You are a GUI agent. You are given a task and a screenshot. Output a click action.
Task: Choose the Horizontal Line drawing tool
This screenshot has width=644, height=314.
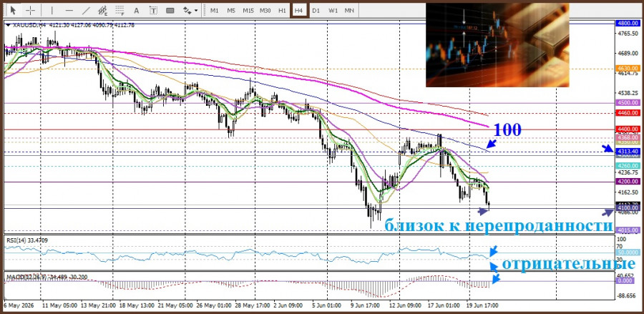[69, 11]
